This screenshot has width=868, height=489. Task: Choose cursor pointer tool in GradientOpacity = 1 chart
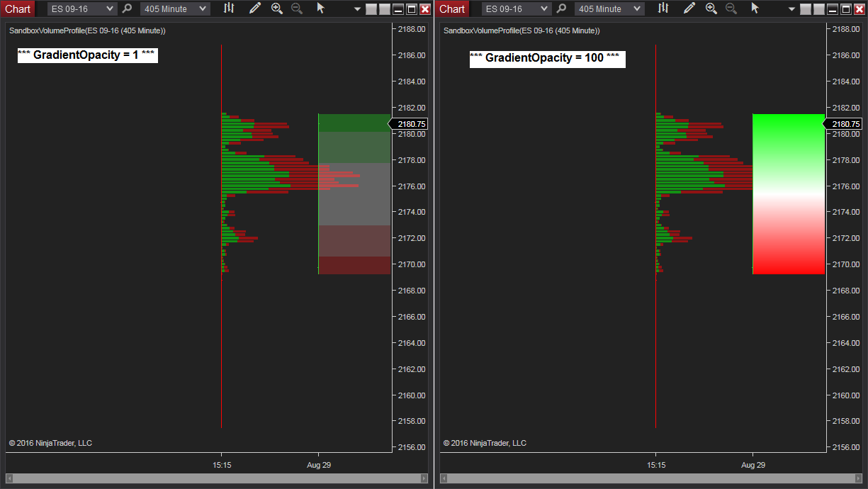click(x=320, y=9)
